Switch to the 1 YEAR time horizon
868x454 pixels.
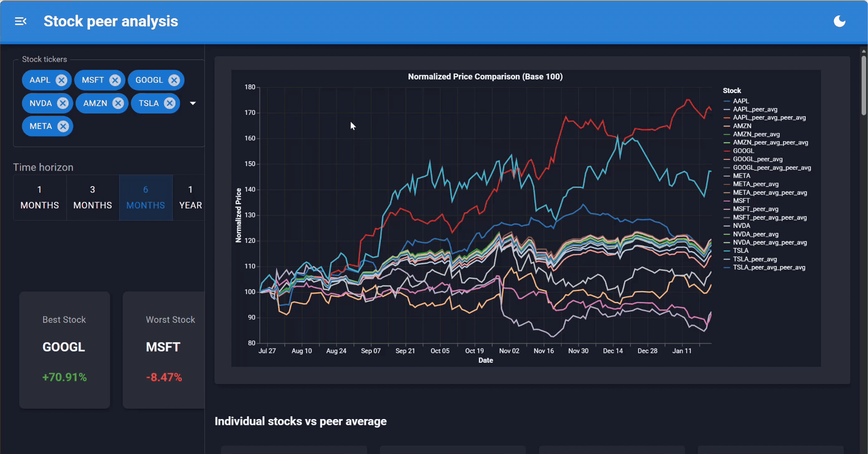190,197
